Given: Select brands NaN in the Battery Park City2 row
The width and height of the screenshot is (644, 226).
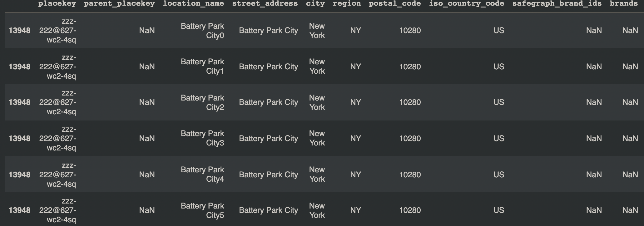Looking at the screenshot, I should coord(630,102).
